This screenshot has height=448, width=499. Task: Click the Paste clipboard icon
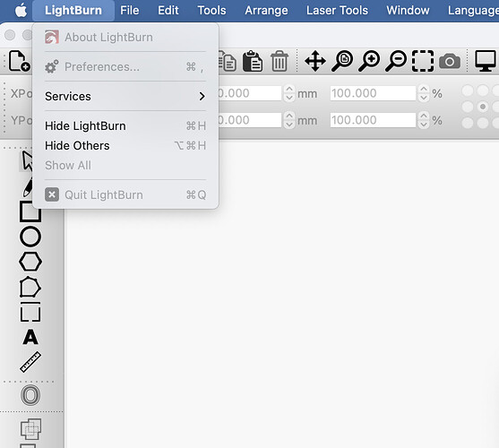(x=253, y=61)
